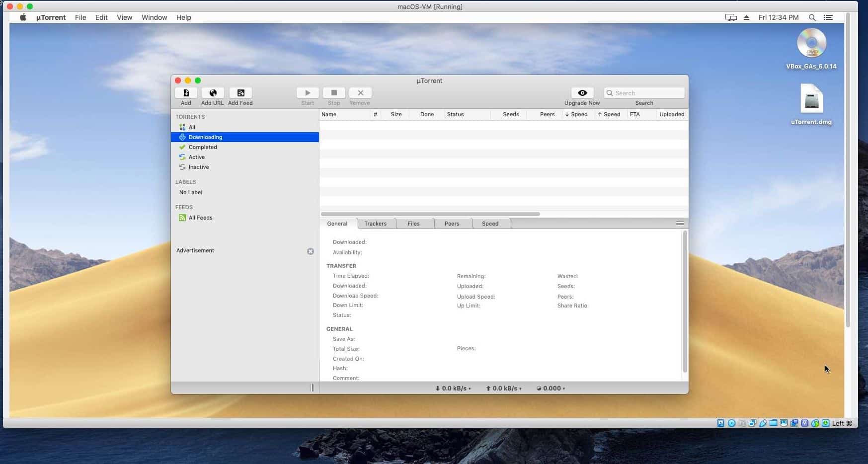Click VirtualBox hard disk activity icon
The width and height of the screenshot is (868, 464).
(x=720, y=423)
